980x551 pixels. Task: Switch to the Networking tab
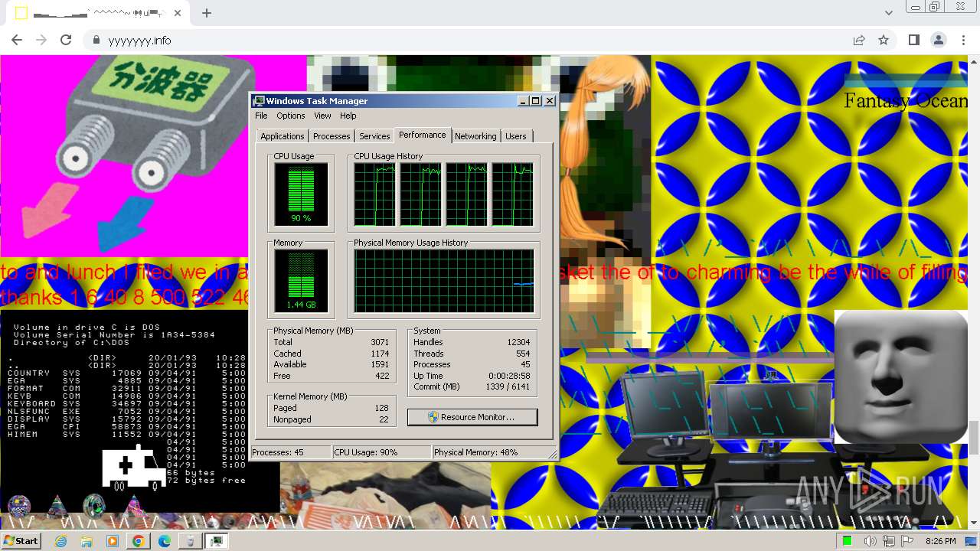click(x=475, y=136)
